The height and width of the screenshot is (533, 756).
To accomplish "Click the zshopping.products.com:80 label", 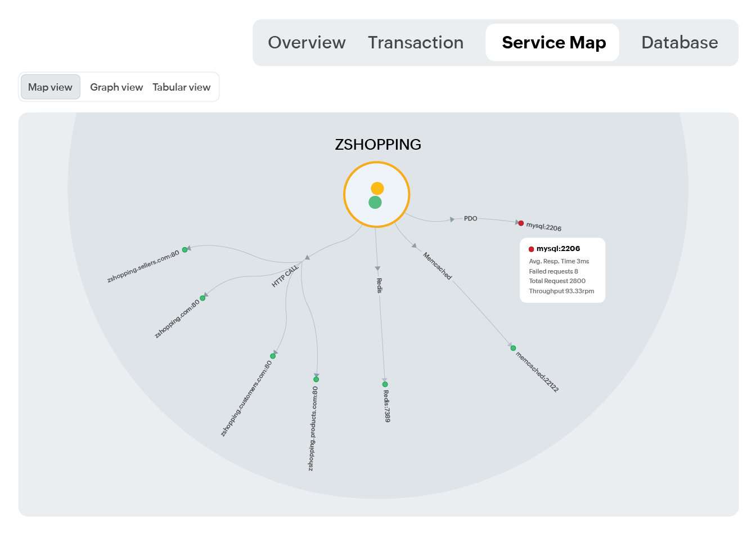I will (x=313, y=428).
